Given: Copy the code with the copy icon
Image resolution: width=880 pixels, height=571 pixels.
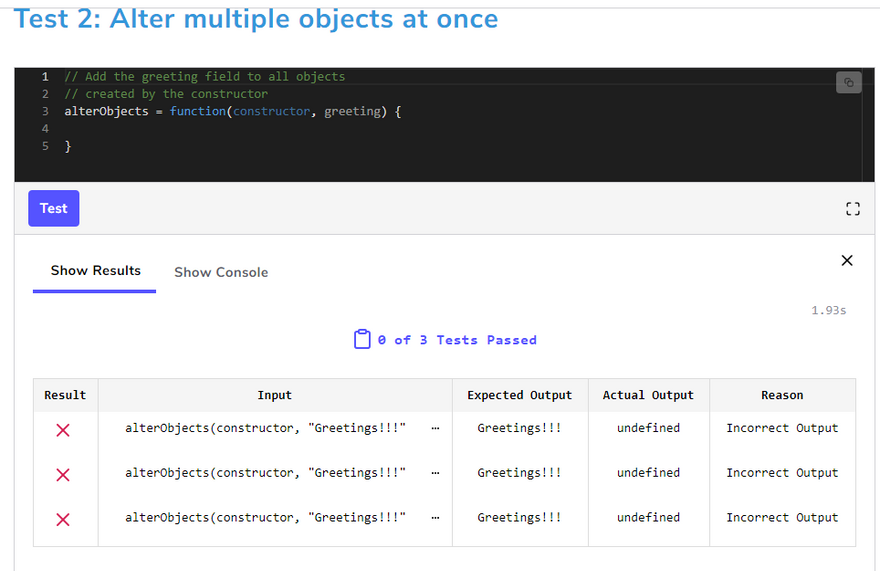Looking at the screenshot, I should (x=848, y=82).
